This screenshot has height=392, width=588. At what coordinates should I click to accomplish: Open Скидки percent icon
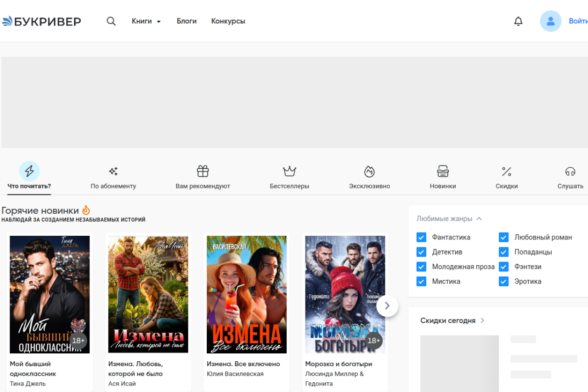point(506,171)
